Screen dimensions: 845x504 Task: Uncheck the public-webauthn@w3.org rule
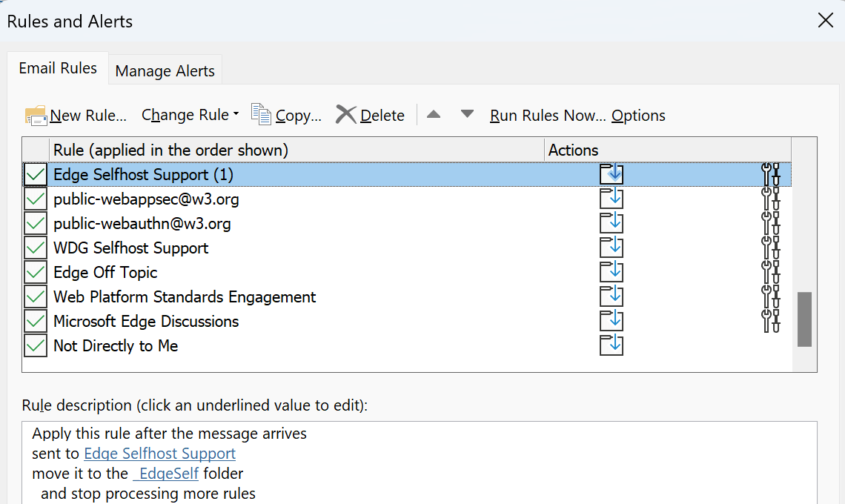pyautogui.click(x=36, y=222)
